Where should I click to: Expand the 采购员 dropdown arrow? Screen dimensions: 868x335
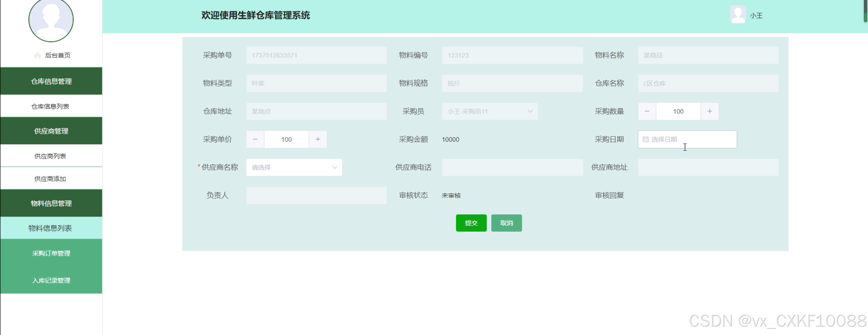[x=530, y=112]
